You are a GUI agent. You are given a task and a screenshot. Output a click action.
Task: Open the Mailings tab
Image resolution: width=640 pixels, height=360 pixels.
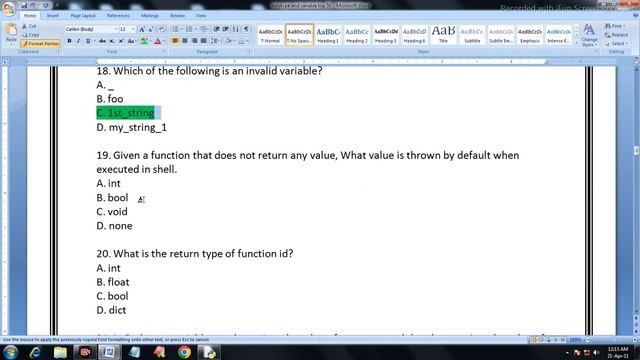[150, 16]
